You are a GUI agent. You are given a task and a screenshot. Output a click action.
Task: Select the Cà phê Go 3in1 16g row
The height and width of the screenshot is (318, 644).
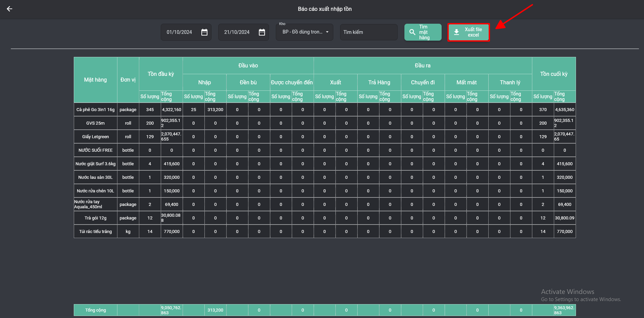click(x=325, y=109)
